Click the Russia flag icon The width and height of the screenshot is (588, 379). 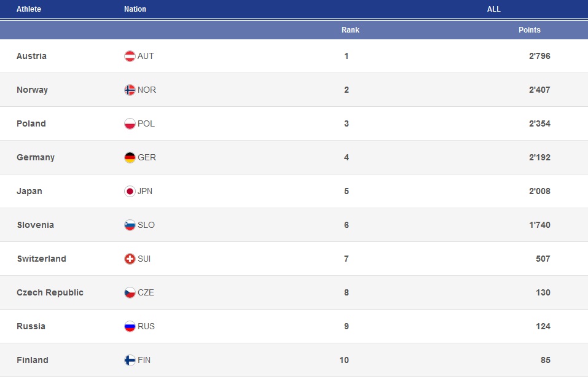[130, 326]
